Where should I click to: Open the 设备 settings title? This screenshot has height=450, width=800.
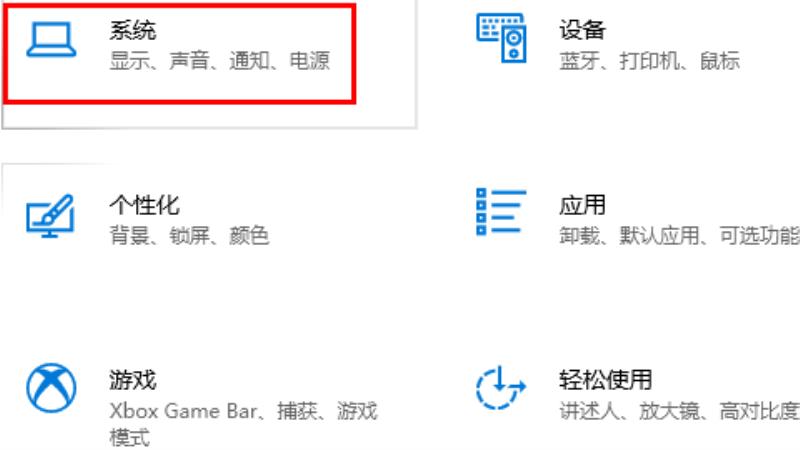582,30
